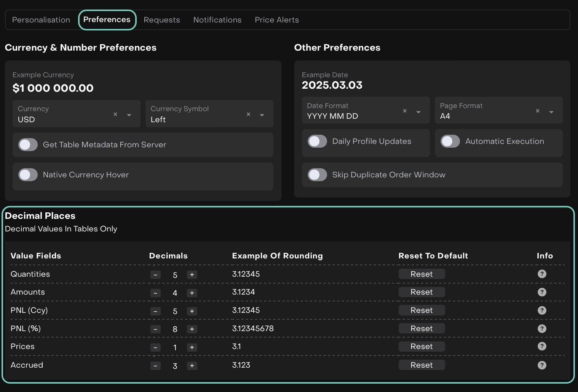Screen dimensions: 578x392
Task: Enable Get Table Metadata From Server
Action: [28, 145]
